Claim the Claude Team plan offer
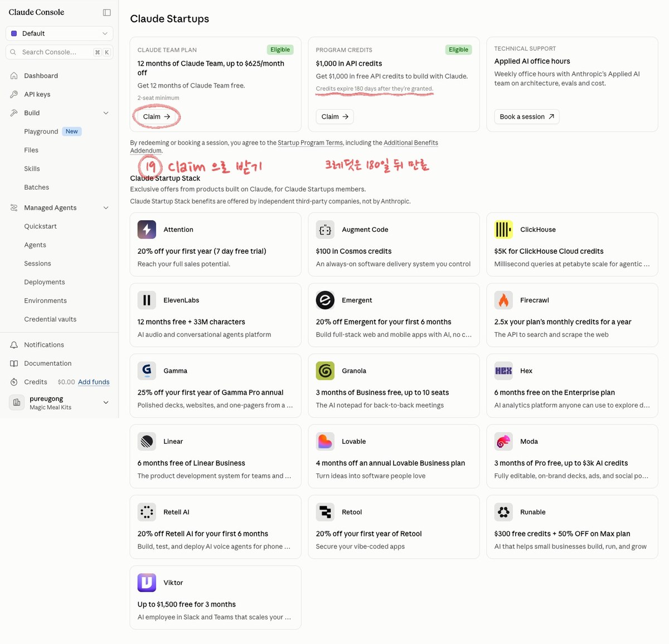Image resolution: width=669 pixels, height=644 pixels. (156, 117)
